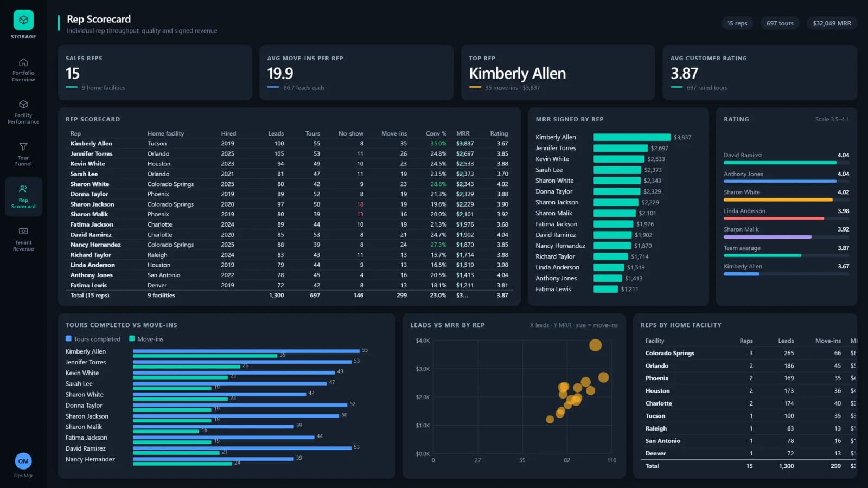Image resolution: width=868 pixels, height=488 pixels.
Task: Click the 15 reps summary pill
Action: pos(737,23)
